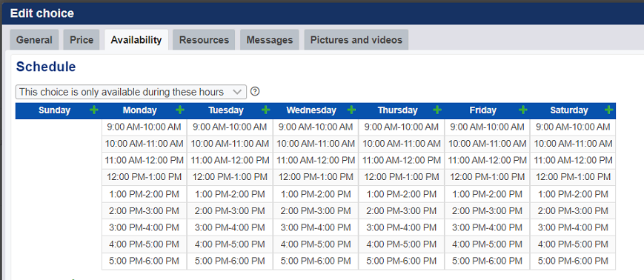The height and width of the screenshot is (280, 644).
Task: Select Thursday 9:00 AM-10:00 AM slot
Action: point(401,127)
